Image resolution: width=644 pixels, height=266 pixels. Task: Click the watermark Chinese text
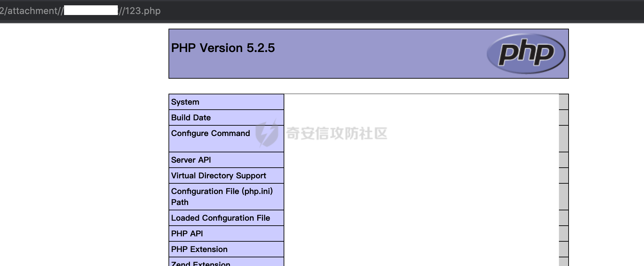337,133
